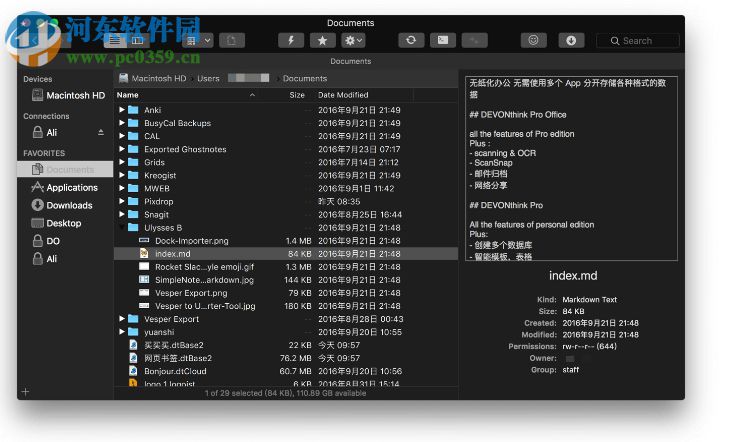Expand the Grids folder
737x442 pixels.
(122, 162)
